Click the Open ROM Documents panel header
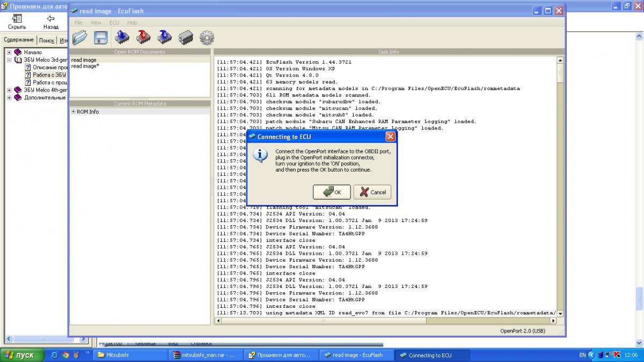The height and width of the screenshot is (362, 644). coord(140,52)
